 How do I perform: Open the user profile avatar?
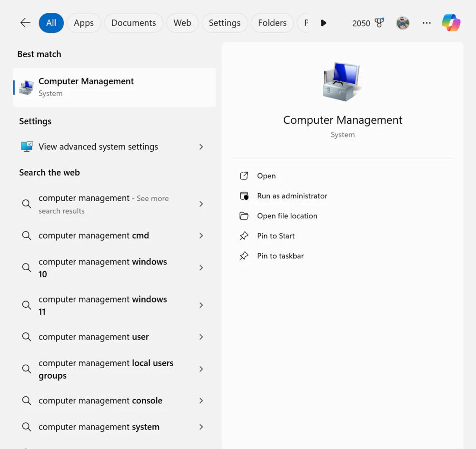click(403, 23)
